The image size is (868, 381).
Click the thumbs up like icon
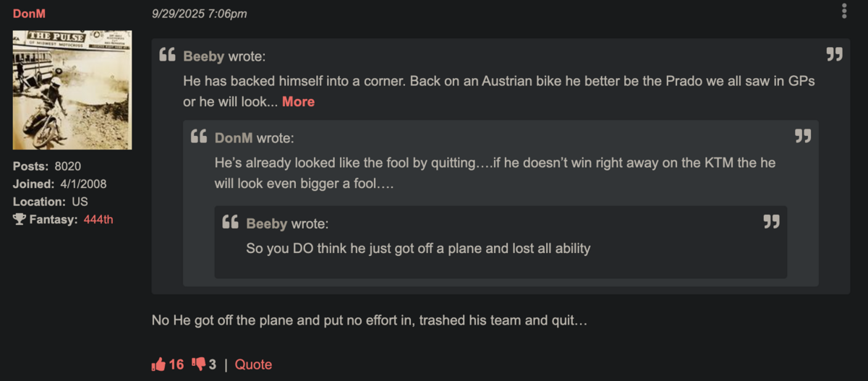[x=158, y=364]
